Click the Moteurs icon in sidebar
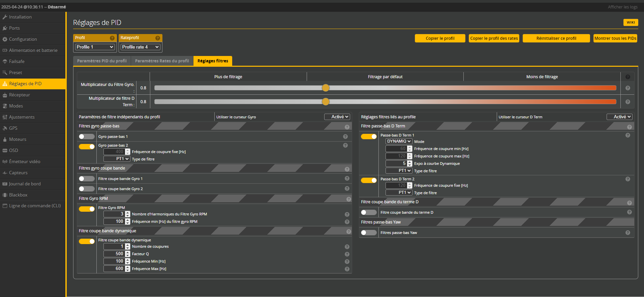The height and width of the screenshot is (297, 644). (x=5, y=139)
